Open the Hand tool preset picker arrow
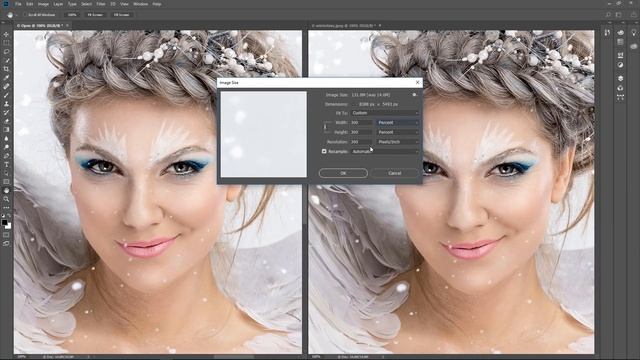The height and width of the screenshot is (360, 640). (x=16, y=15)
